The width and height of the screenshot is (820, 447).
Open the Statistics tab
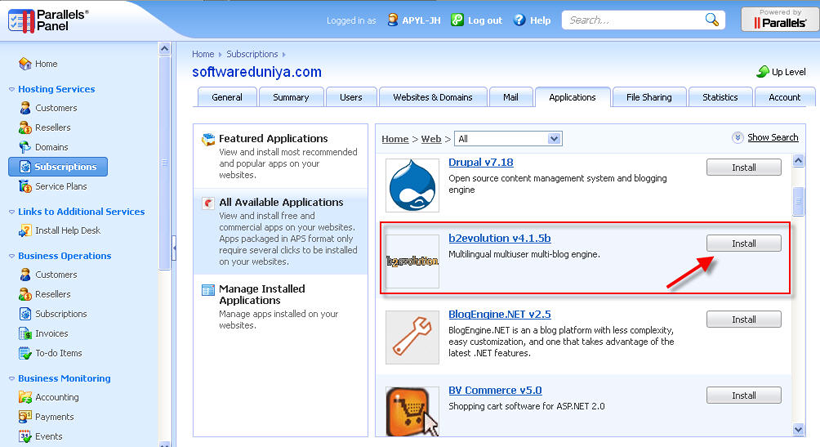(x=720, y=97)
